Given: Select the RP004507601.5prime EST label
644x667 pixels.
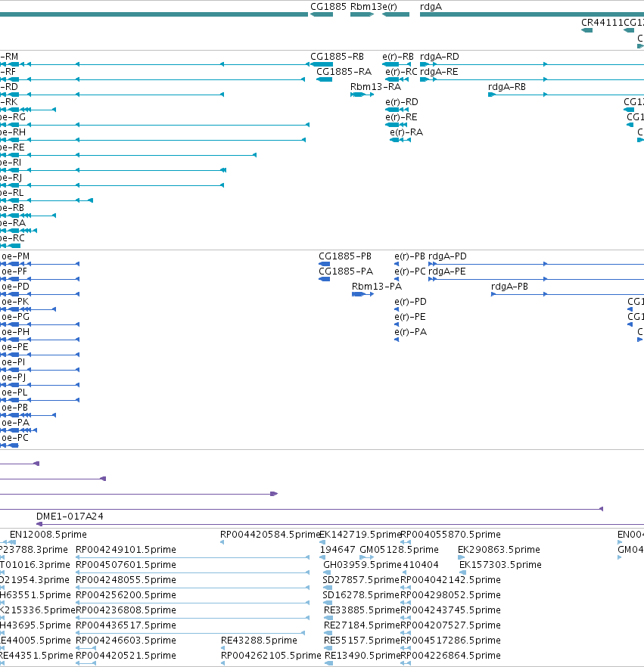Looking at the screenshot, I should (126, 564).
